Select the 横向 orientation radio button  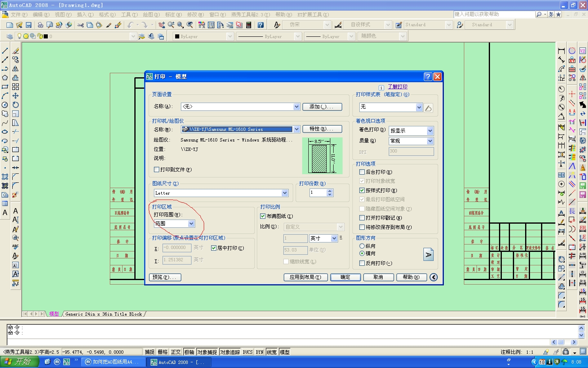362,253
